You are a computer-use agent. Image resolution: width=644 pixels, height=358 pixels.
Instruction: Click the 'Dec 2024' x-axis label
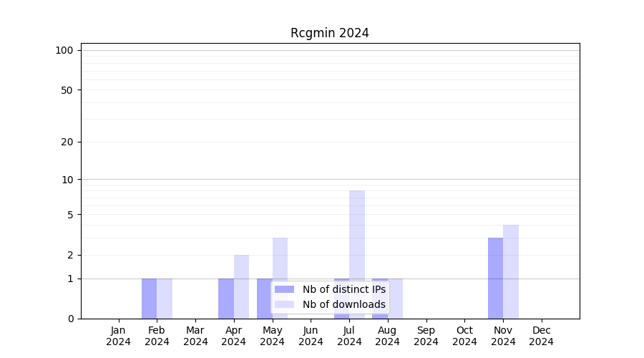541,336
